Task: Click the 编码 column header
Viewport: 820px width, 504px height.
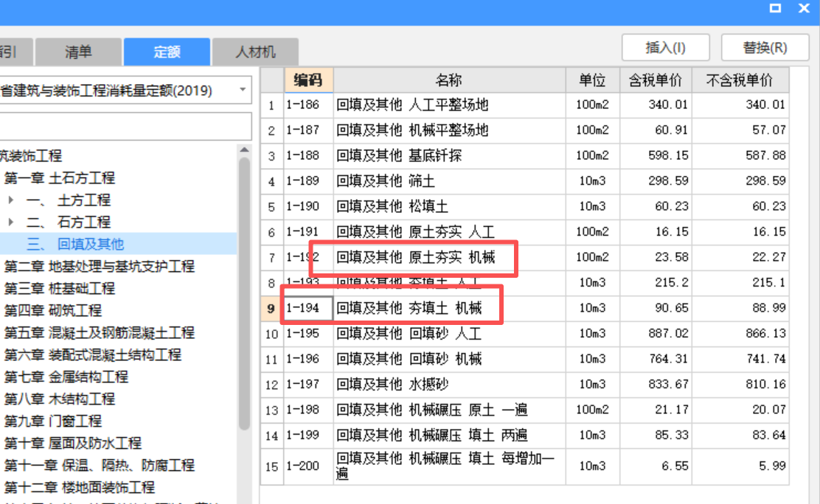Action: pyautogui.click(x=308, y=80)
